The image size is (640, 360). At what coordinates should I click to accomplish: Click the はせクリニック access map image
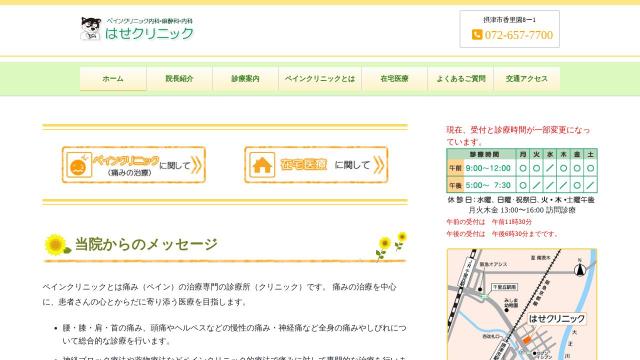(522, 304)
